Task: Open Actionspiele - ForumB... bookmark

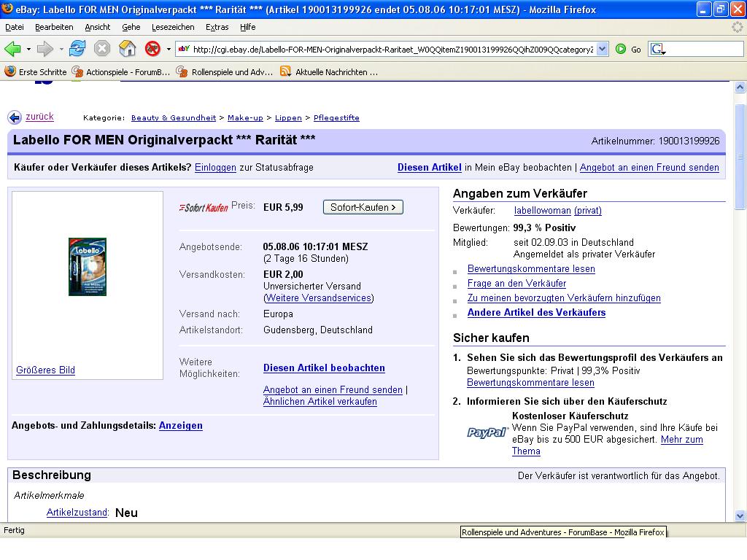Action: 121,72
